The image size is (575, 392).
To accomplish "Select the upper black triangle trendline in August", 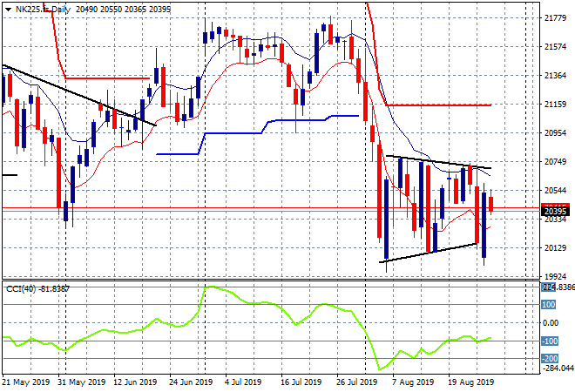I will 438,162.
